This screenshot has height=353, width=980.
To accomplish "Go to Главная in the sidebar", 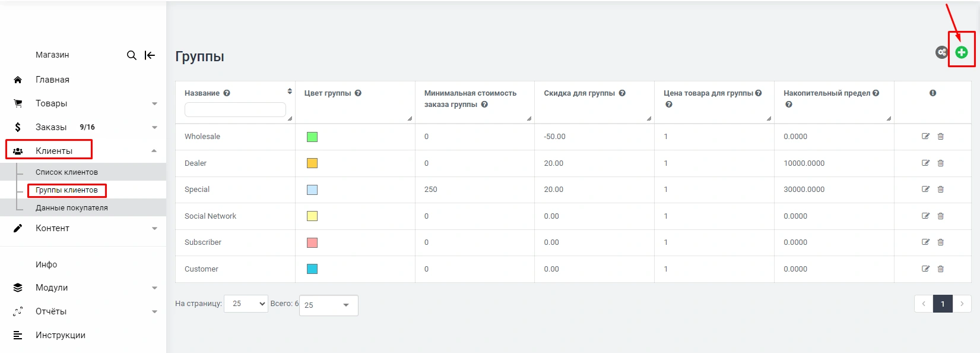I will pyautogui.click(x=52, y=80).
